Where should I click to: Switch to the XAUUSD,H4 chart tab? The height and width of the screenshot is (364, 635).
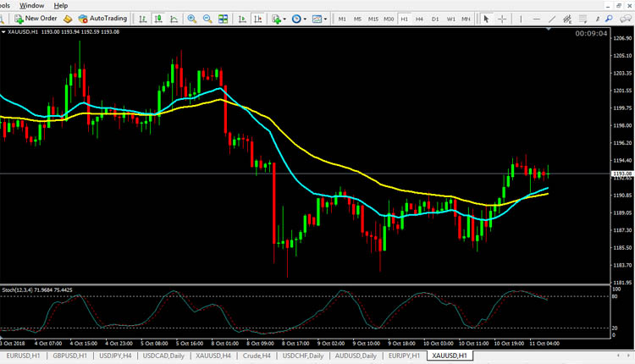coord(213,356)
